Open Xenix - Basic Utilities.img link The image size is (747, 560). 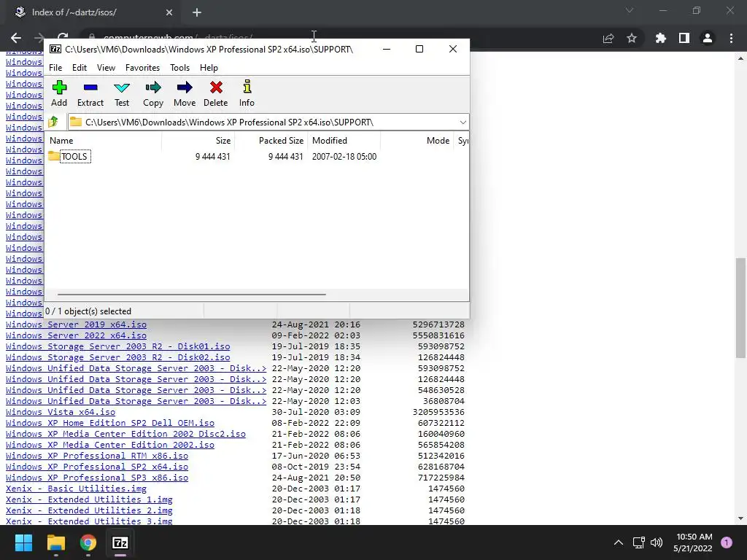(76, 489)
